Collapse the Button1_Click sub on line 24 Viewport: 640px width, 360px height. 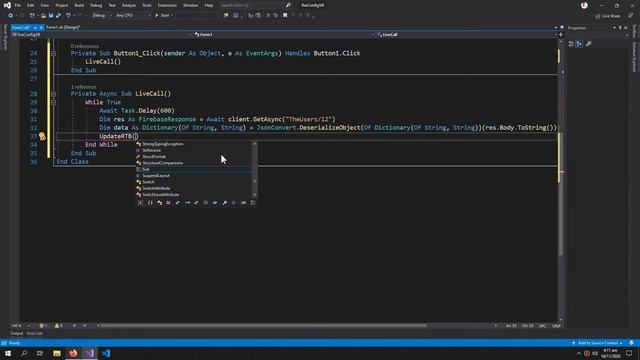point(53,53)
